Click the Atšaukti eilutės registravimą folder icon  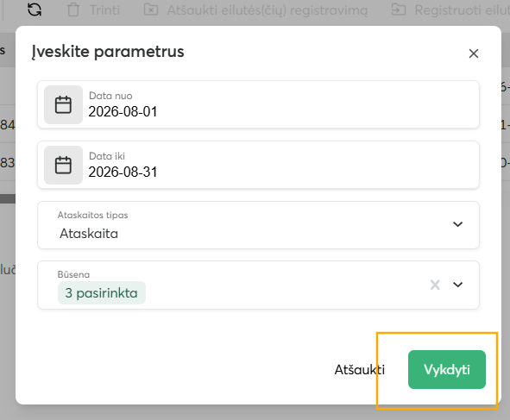coord(151,9)
